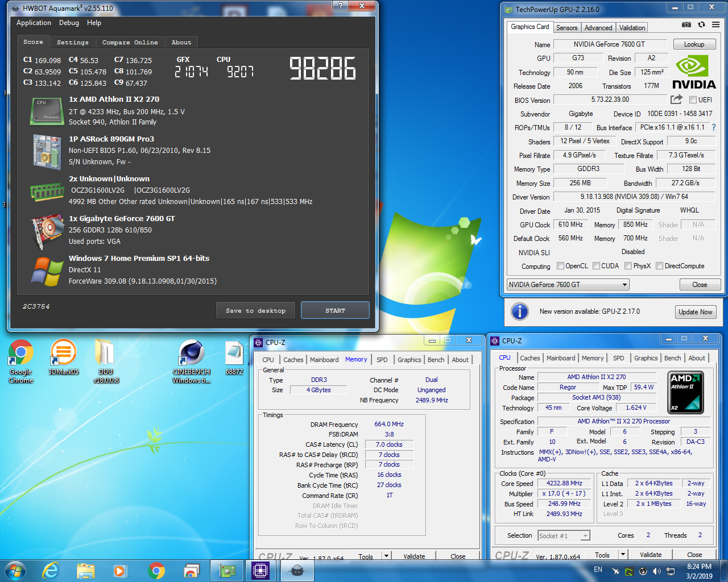Expand the Tools dropdown arrow in the right CPU-Z window
The image size is (728, 582).
(x=623, y=555)
